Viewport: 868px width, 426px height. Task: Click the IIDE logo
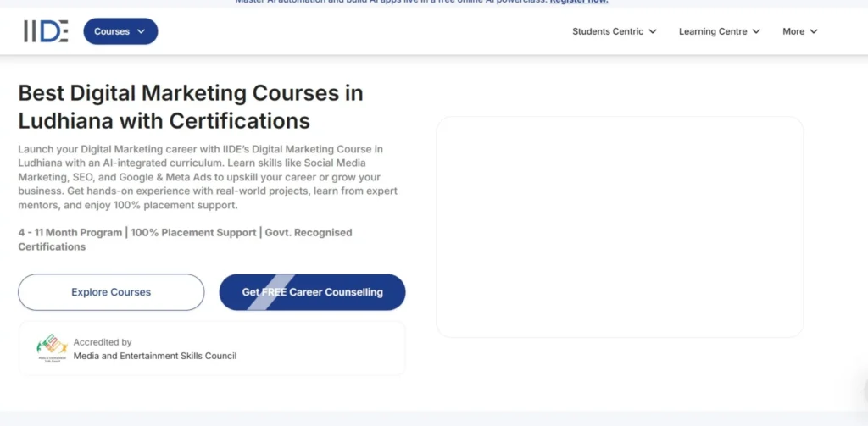click(x=46, y=31)
